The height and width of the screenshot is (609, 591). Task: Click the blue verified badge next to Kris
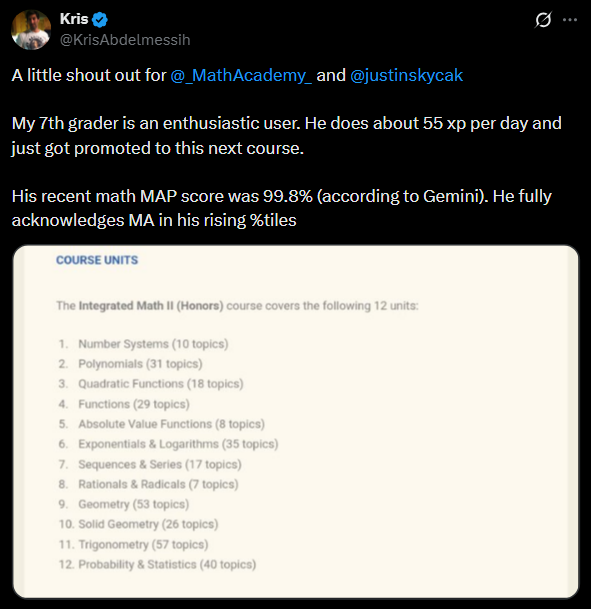point(101,19)
